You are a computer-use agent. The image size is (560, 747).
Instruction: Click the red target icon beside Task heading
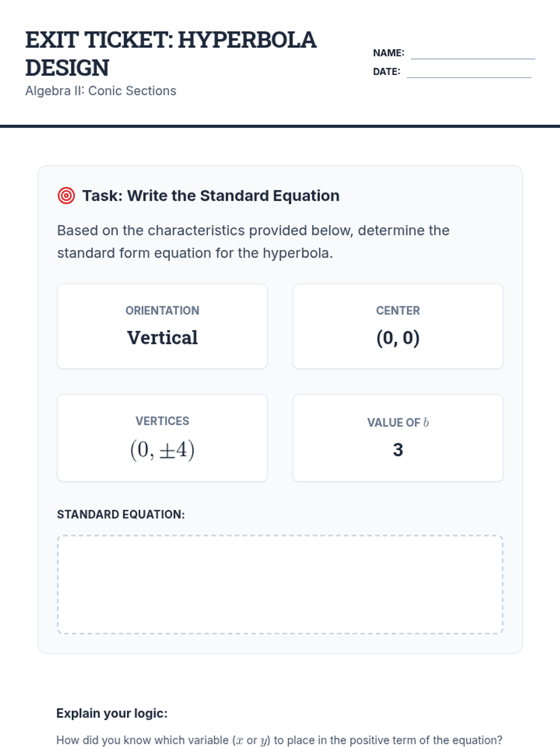66,196
